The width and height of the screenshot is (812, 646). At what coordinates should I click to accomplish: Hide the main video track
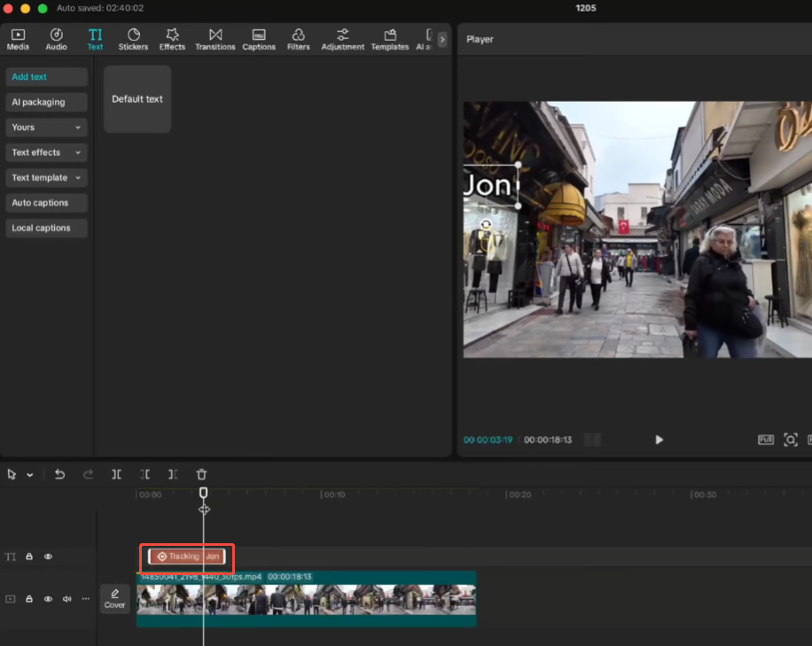[48, 599]
